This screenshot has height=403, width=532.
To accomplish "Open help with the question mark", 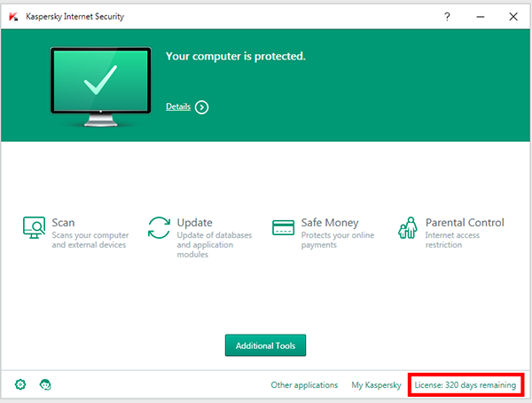I will tap(447, 16).
